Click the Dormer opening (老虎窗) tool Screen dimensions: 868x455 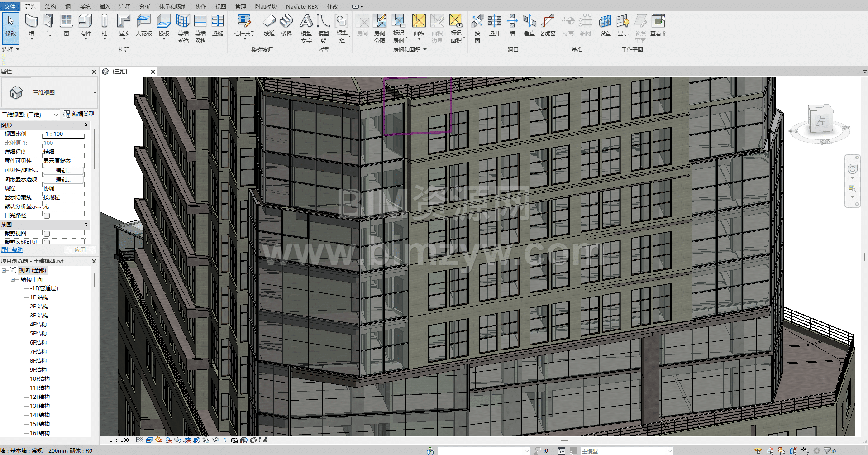pyautogui.click(x=548, y=25)
